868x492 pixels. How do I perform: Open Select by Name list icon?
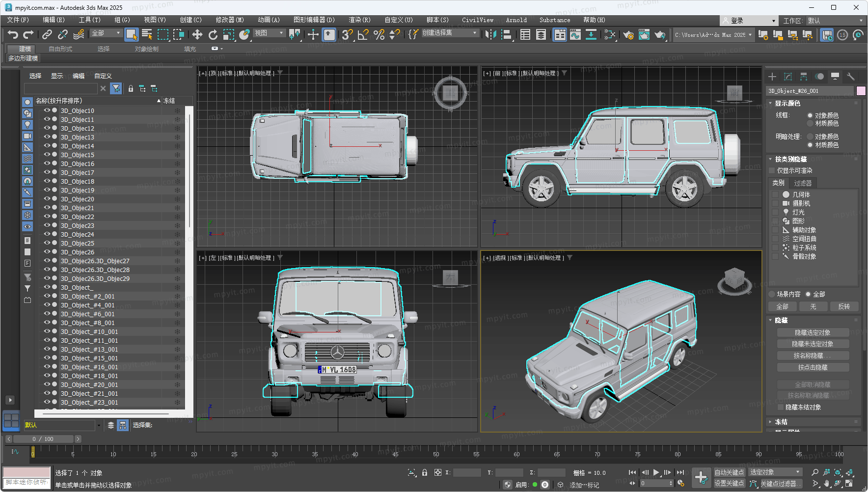coord(147,34)
